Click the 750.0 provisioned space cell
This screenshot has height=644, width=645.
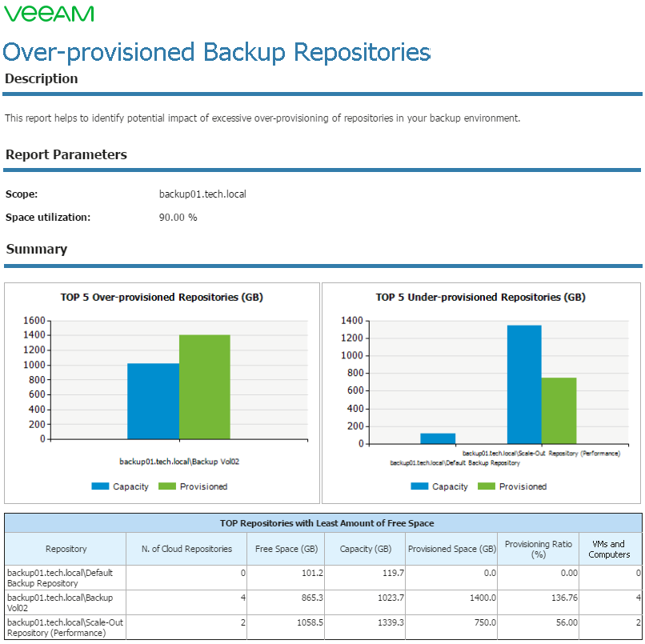coord(451,627)
